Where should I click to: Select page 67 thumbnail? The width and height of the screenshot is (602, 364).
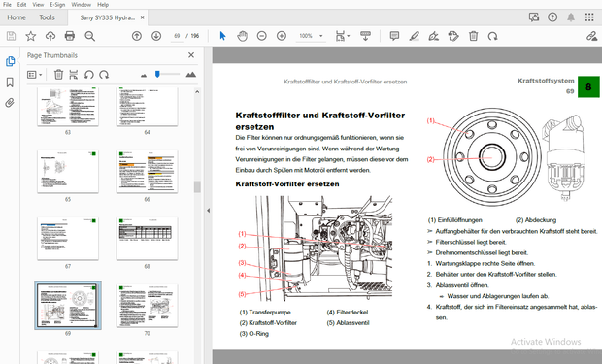[x=68, y=239]
